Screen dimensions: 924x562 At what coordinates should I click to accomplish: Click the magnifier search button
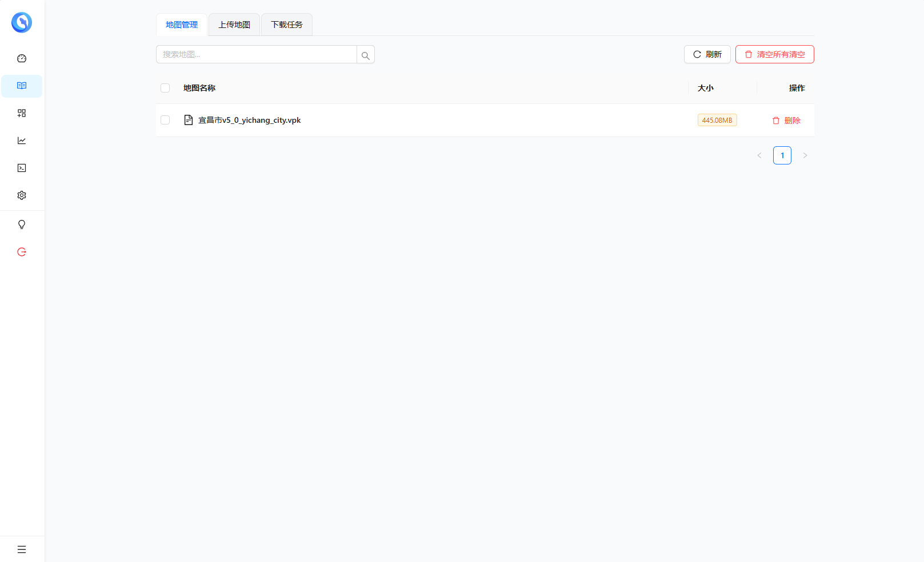(366, 55)
